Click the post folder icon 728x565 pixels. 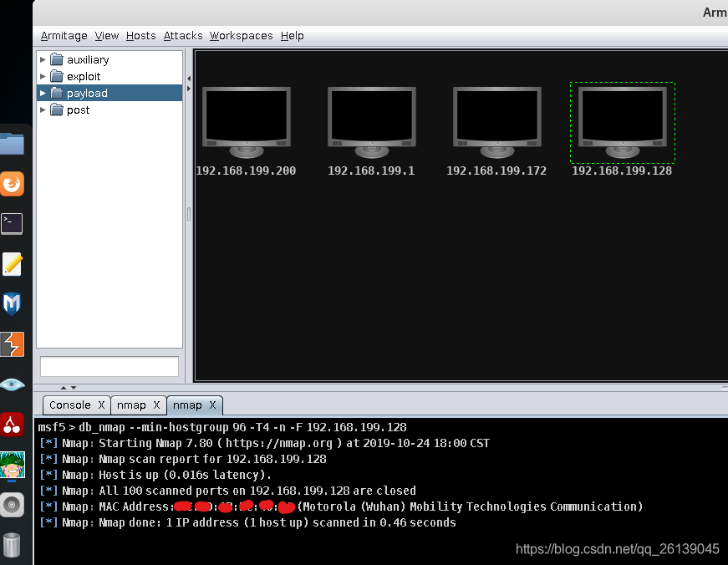click(57, 109)
